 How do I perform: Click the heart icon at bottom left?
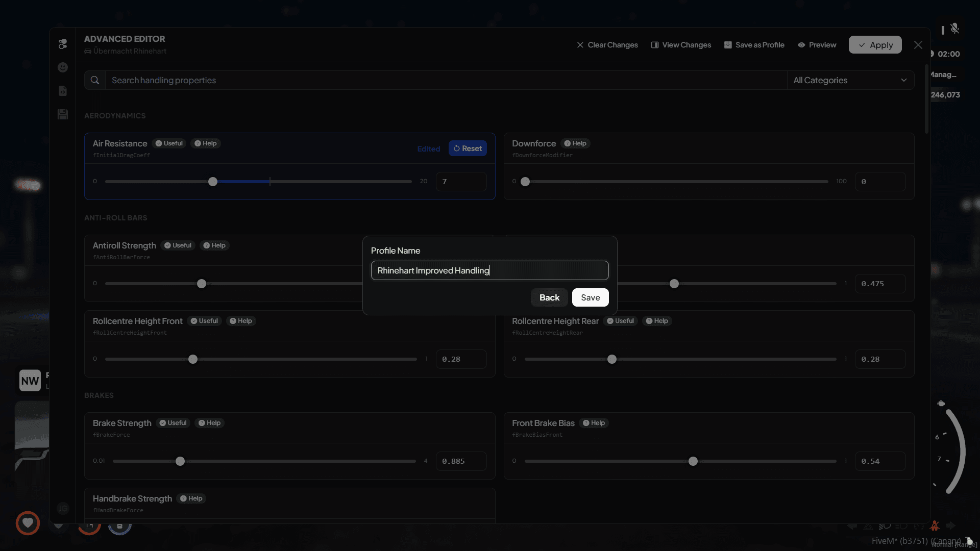pyautogui.click(x=28, y=522)
